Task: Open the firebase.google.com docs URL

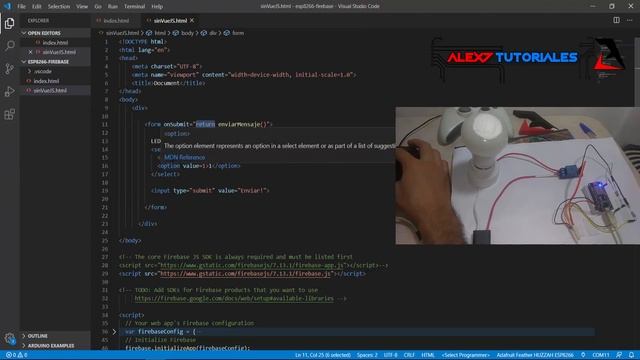Action: [x=234, y=299]
